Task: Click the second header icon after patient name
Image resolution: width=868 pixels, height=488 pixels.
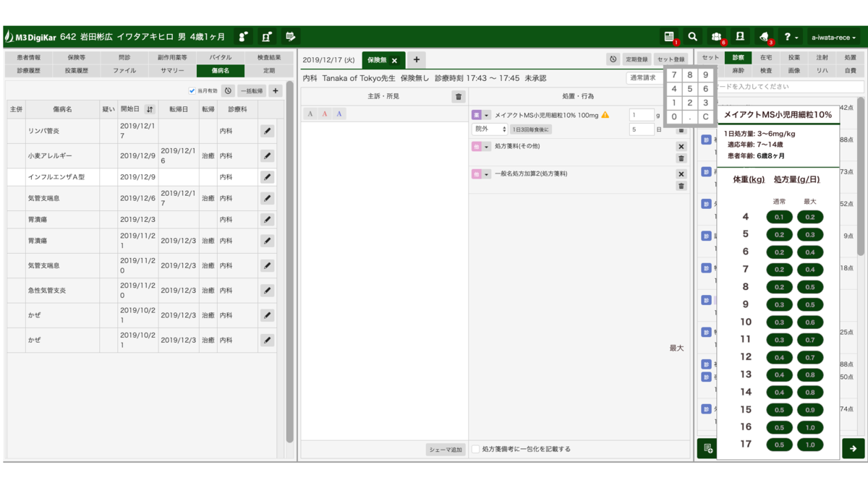Action: (267, 37)
